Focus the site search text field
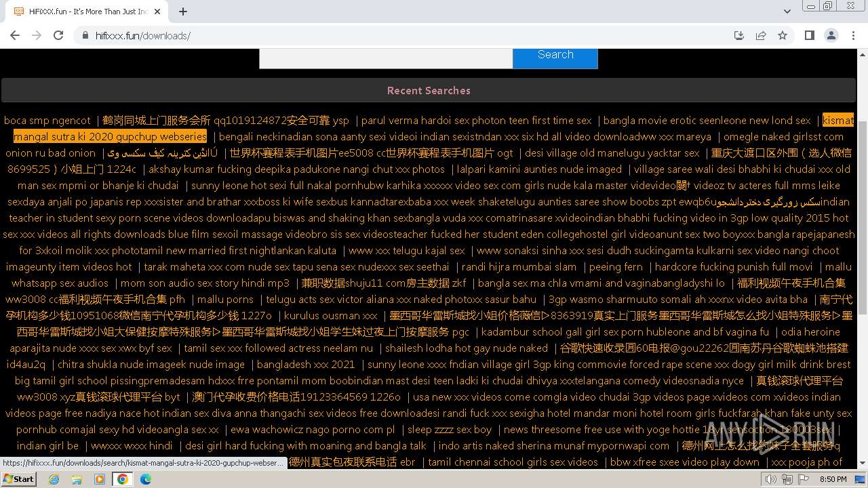 coord(386,58)
